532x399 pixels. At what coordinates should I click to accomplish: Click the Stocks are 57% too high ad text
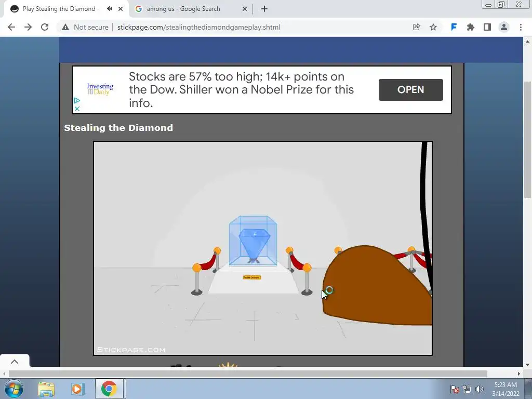pos(241,89)
